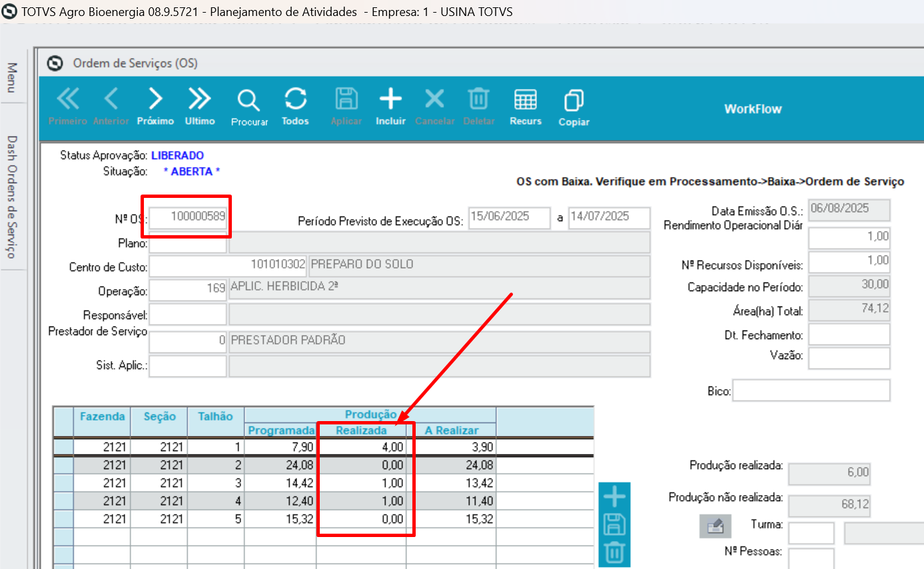The width and height of the screenshot is (924, 569).
Task: Click the Programada cell 24,08
Action: 280,465
